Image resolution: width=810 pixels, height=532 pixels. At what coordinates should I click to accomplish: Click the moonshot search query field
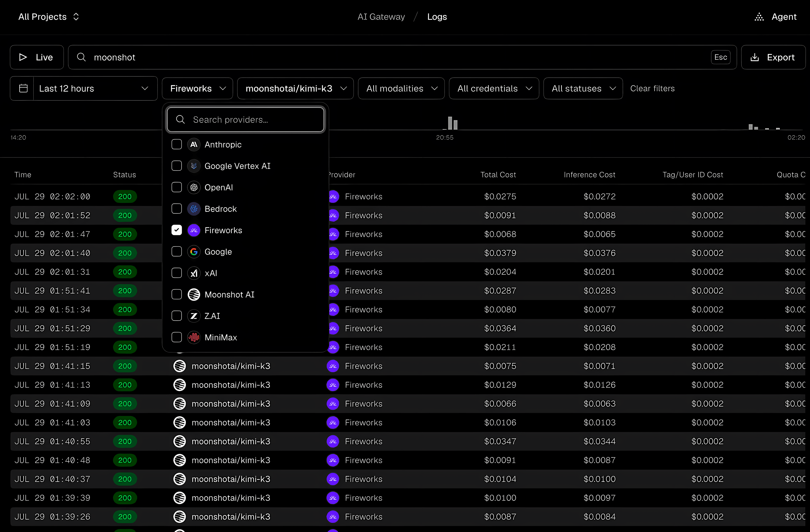point(402,57)
